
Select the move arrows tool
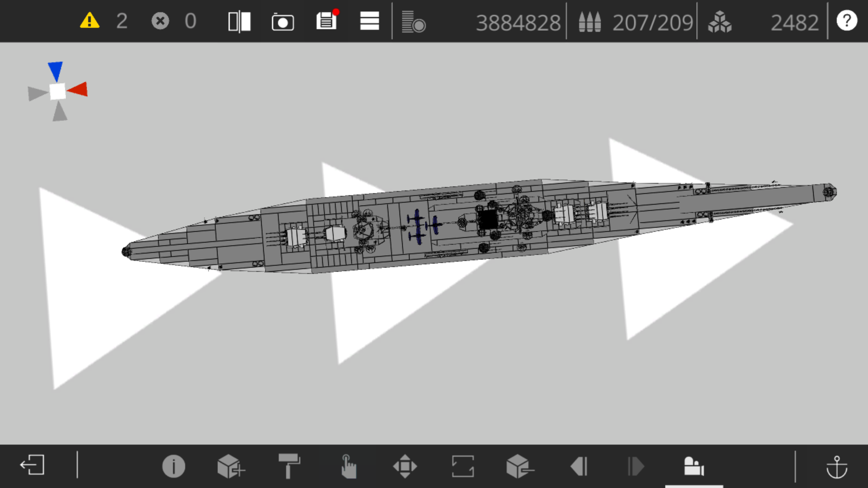pos(405,466)
